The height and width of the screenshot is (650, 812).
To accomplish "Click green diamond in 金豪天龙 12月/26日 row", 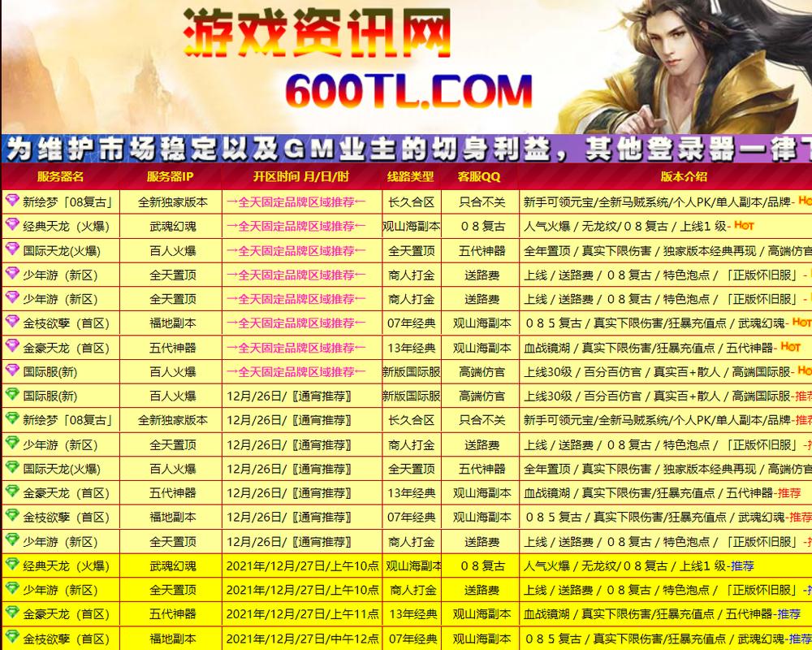I will coord(12,492).
